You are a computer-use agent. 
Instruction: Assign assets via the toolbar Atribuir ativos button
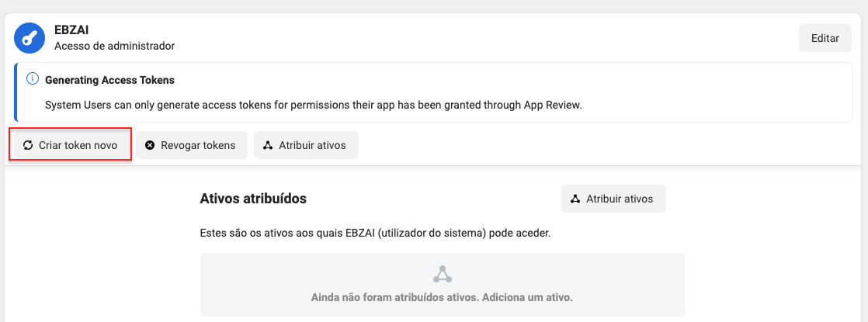click(x=306, y=145)
